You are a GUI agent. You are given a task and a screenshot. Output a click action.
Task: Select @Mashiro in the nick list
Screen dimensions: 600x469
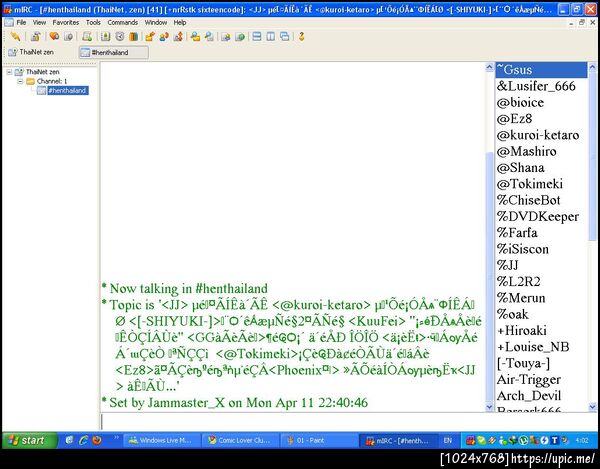pos(541,151)
